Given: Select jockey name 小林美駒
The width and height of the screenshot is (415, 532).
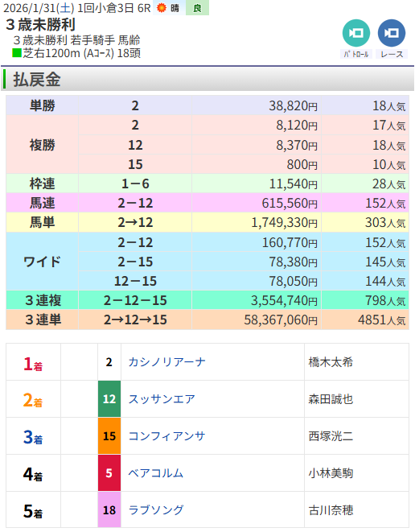Looking at the screenshot, I should [x=331, y=473].
